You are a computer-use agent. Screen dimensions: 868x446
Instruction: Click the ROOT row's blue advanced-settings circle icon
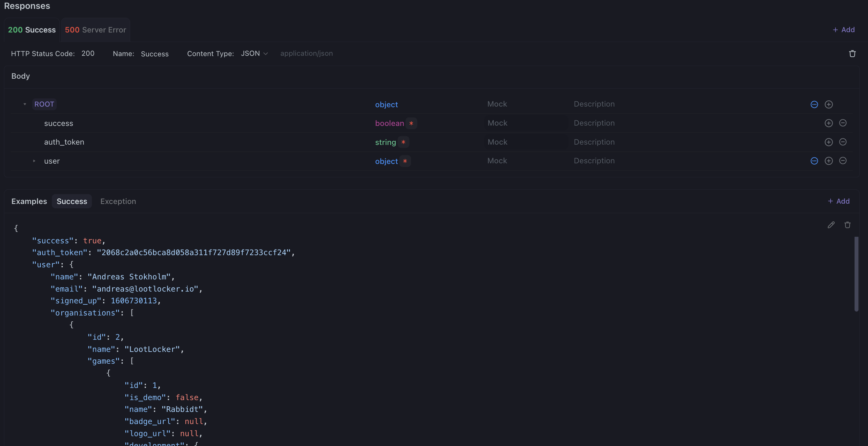tap(814, 104)
